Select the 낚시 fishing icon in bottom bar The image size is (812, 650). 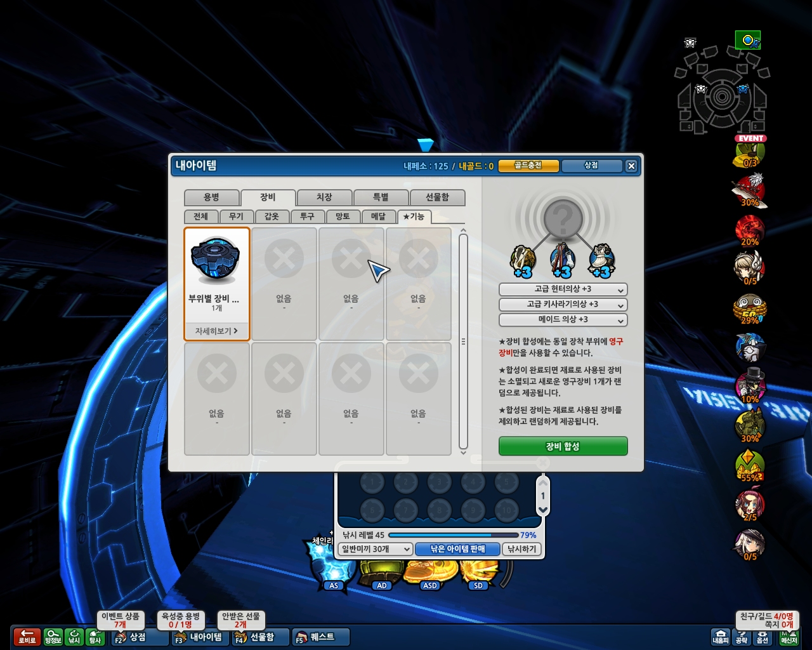(74, 636)
